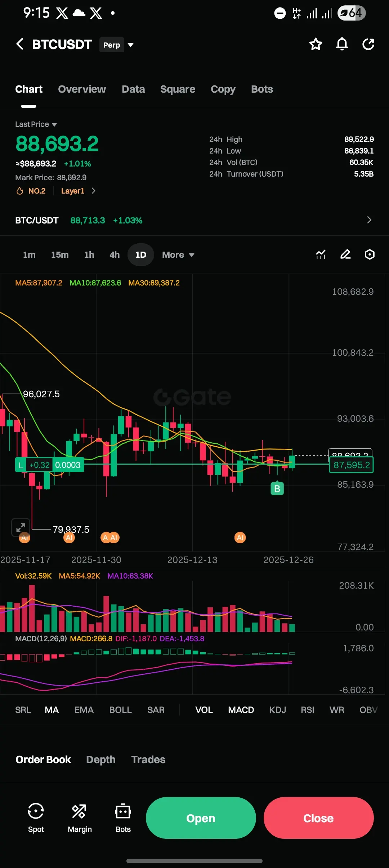Screen dimensions: 389x868
Task: Expand More timeframes dropdown
Action: tap(178, 255)
